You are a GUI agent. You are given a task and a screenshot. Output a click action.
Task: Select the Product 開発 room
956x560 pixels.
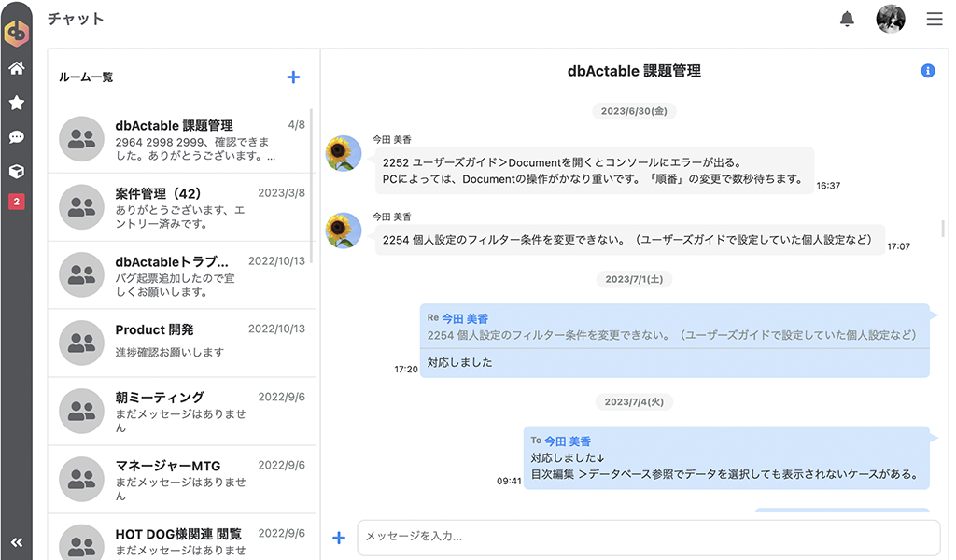pyautogui.click(x=182, y=343)
